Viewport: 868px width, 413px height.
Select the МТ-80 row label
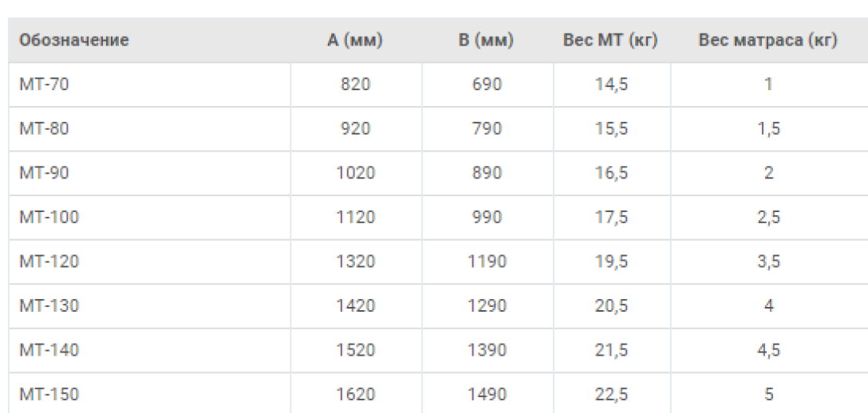44,128
